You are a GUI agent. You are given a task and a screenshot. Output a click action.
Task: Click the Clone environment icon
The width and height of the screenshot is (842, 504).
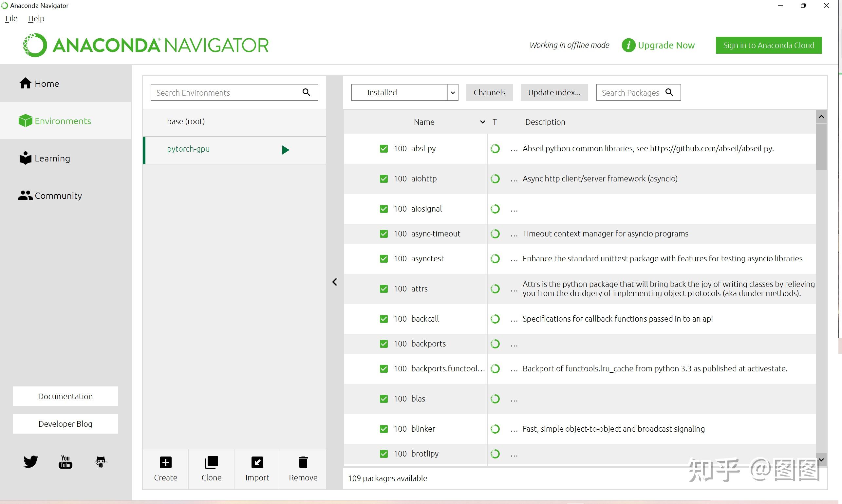pos(211,462)
